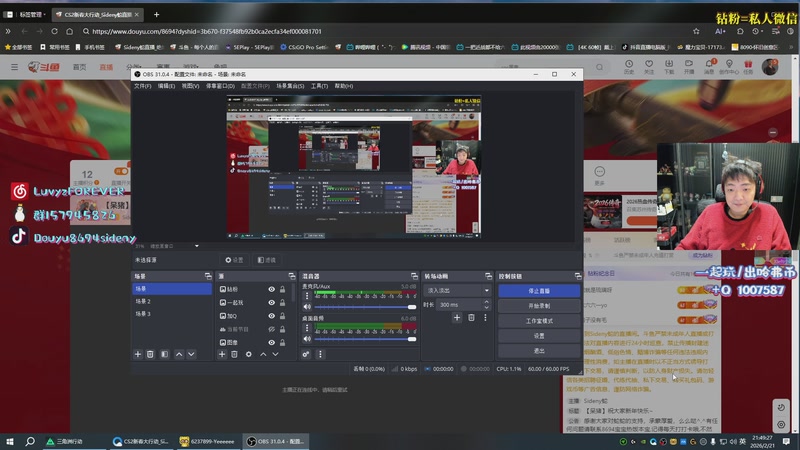This screenshot has width=800, height=450.
Task: Open the 工具(T) menu
Action: coord(319,86)
